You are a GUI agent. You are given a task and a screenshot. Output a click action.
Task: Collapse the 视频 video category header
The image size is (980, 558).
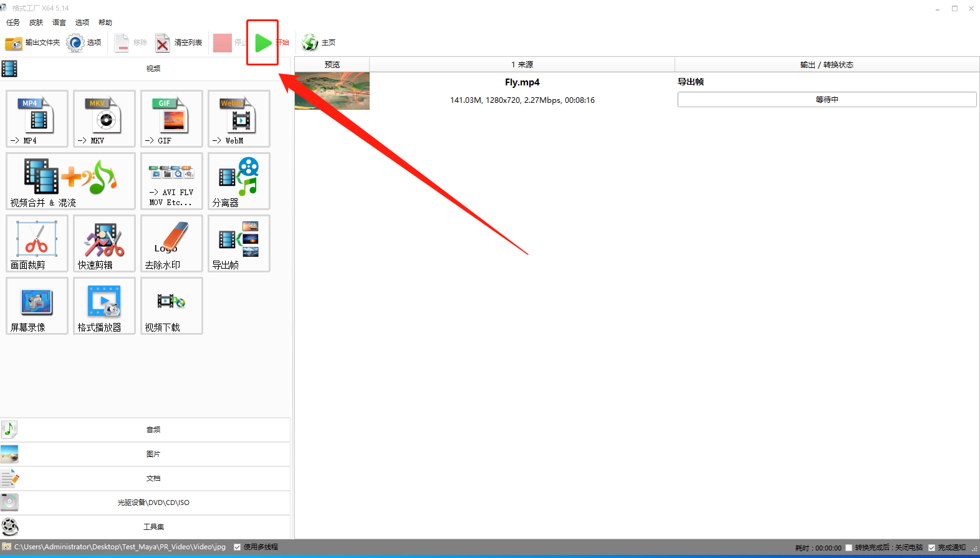[x=145, y=69]
